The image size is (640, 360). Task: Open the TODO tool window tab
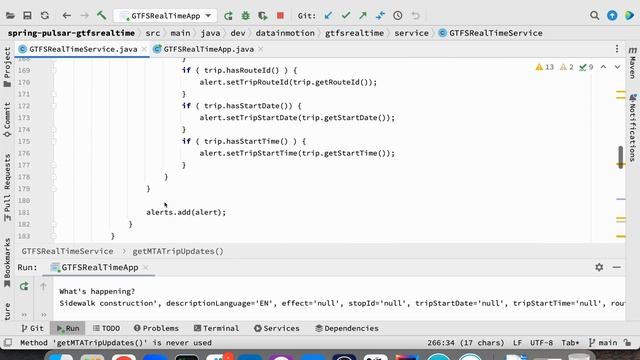pos(106,328)
